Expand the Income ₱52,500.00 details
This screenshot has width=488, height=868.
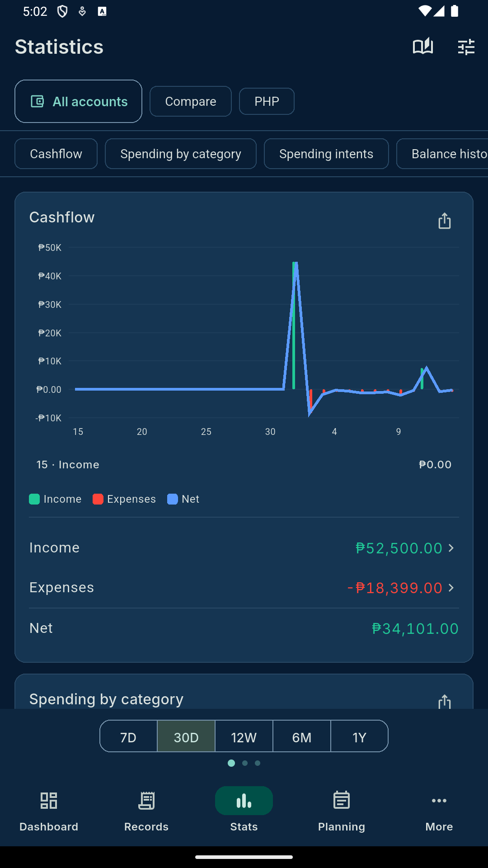click(244, 548)
